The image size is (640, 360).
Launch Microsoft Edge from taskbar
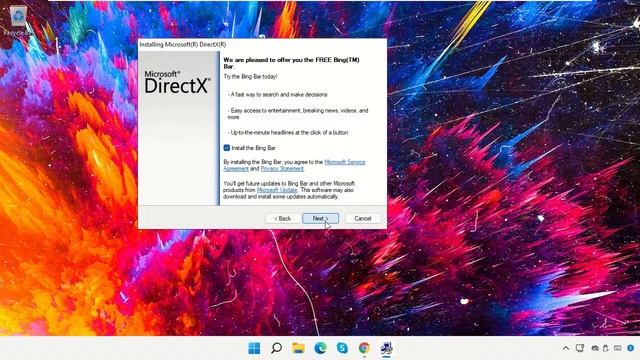(320, 348)
